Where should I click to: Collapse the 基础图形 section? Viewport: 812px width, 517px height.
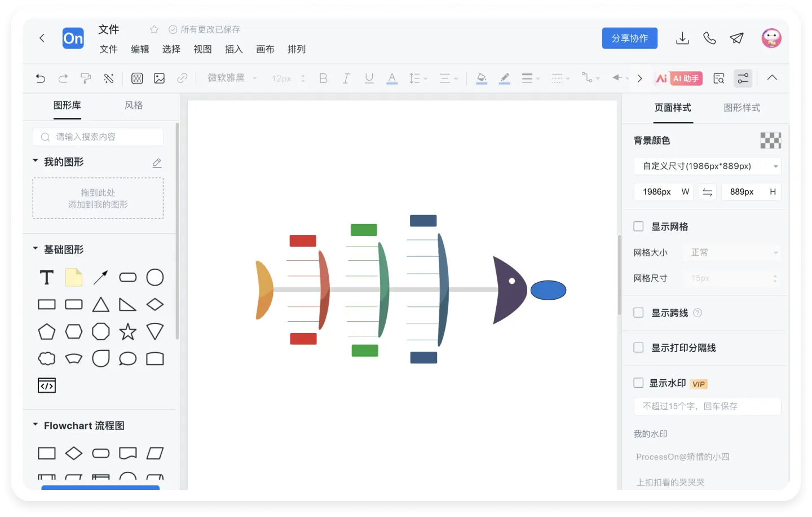coord(36,249)
